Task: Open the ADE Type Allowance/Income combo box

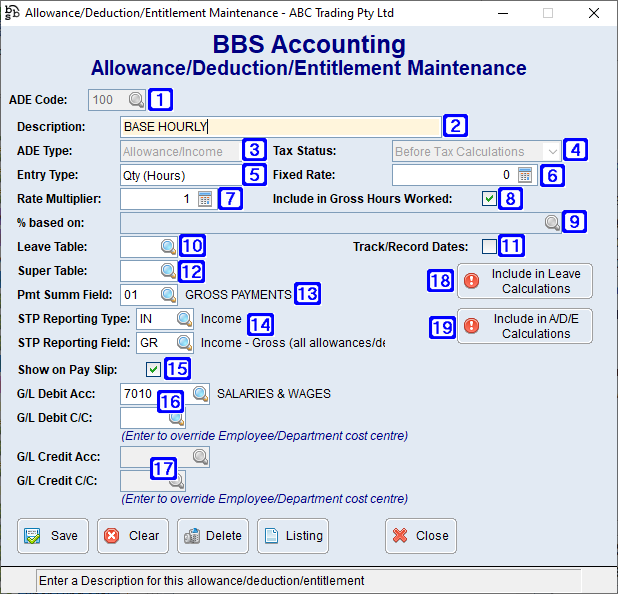Action: coord(182,151)
